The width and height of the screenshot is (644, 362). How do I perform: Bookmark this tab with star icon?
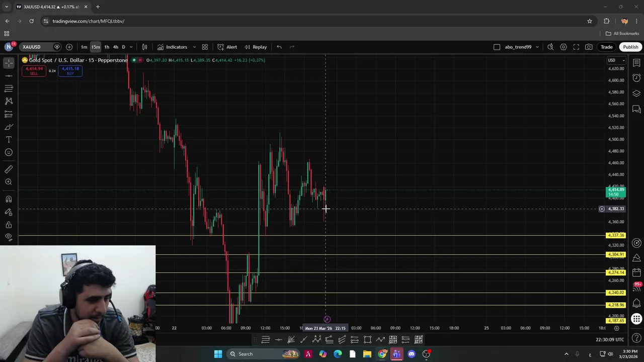pyautogui.click(x=590, y=21)
